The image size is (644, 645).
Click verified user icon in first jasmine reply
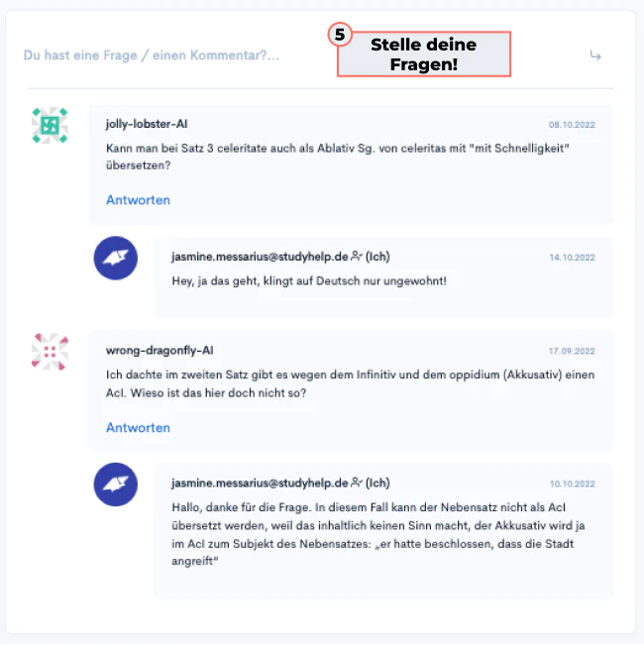pos(356,257)
